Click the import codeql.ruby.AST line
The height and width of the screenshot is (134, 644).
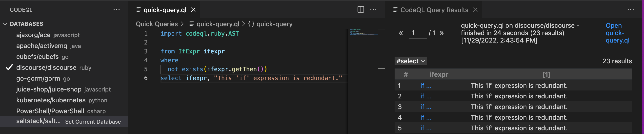[200, 34]
